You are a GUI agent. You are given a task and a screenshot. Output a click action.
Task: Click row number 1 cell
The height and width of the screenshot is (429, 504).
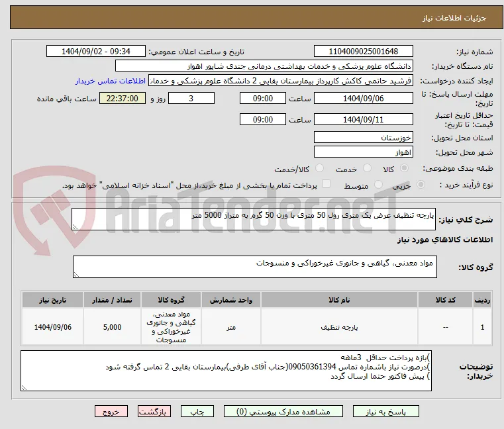[482, 327]
